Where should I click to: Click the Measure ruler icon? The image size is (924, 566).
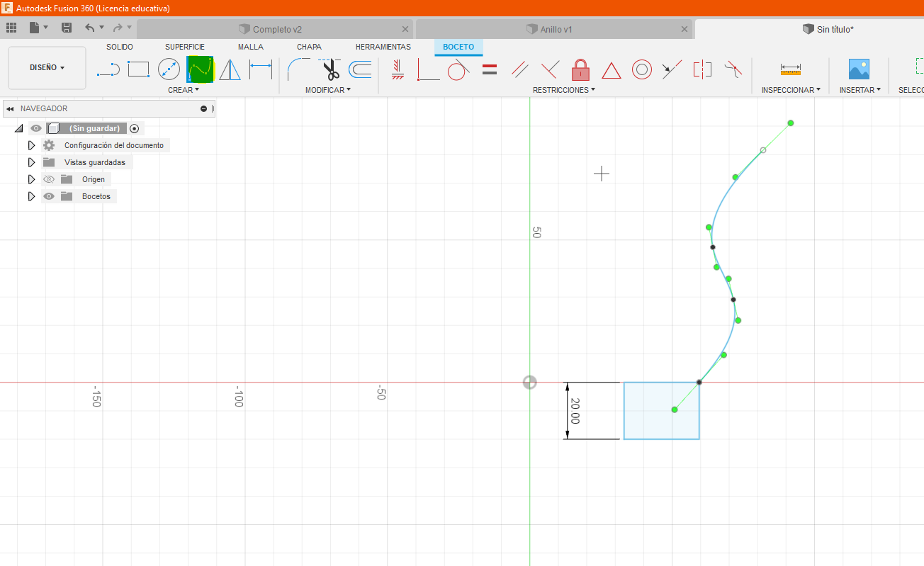[x=790, y=69]
